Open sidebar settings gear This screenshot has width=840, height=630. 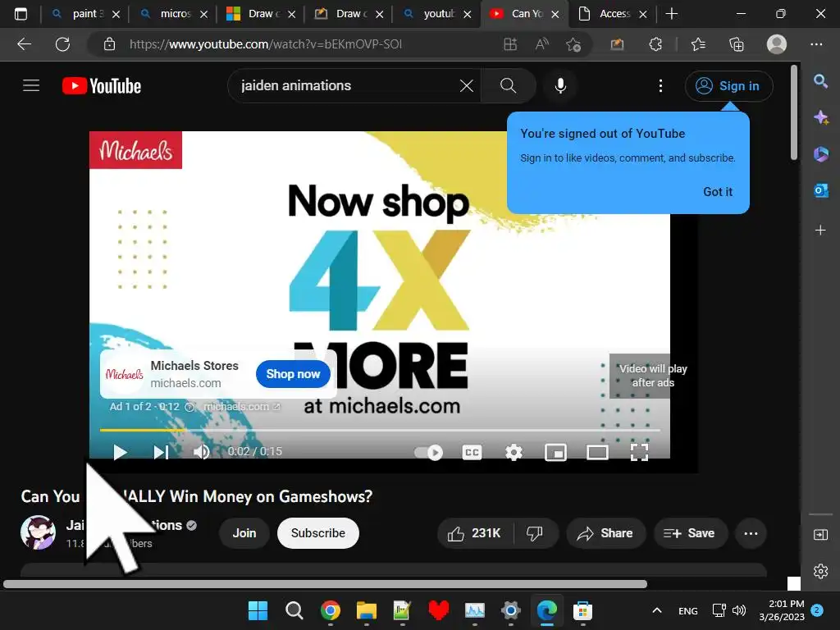tap(820, 571)
